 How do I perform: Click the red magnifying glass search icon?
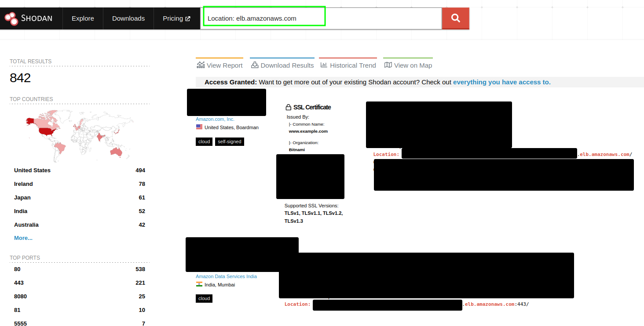[x=455, y=18]
